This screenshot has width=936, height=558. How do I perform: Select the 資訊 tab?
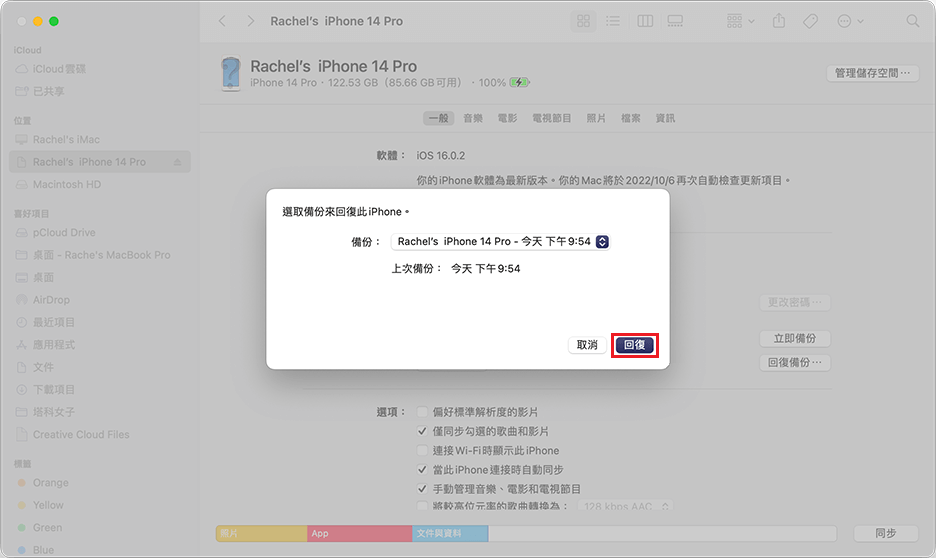(x=665, y=118)
